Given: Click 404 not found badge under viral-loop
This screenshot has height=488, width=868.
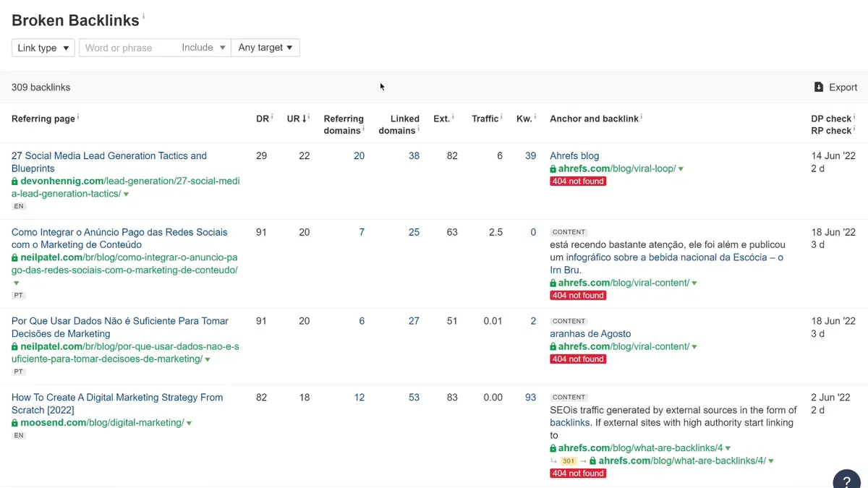Looking at the screenshot, I should click(578, 181).
